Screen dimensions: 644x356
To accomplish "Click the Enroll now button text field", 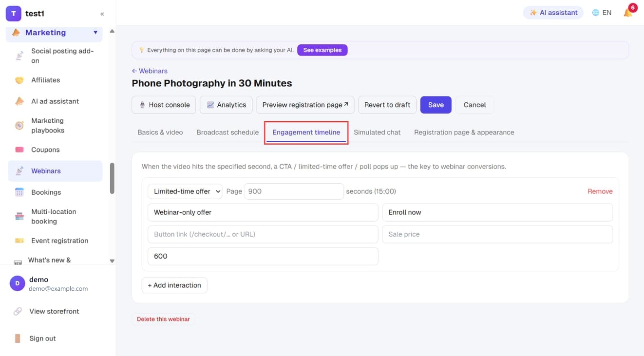I will [497, 212].
